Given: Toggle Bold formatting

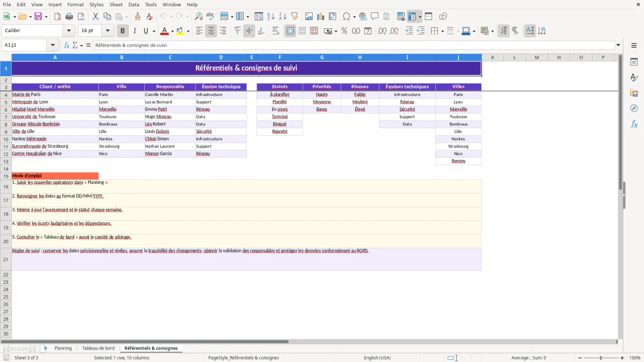Looking at the screenshot, I should [123, 31].
